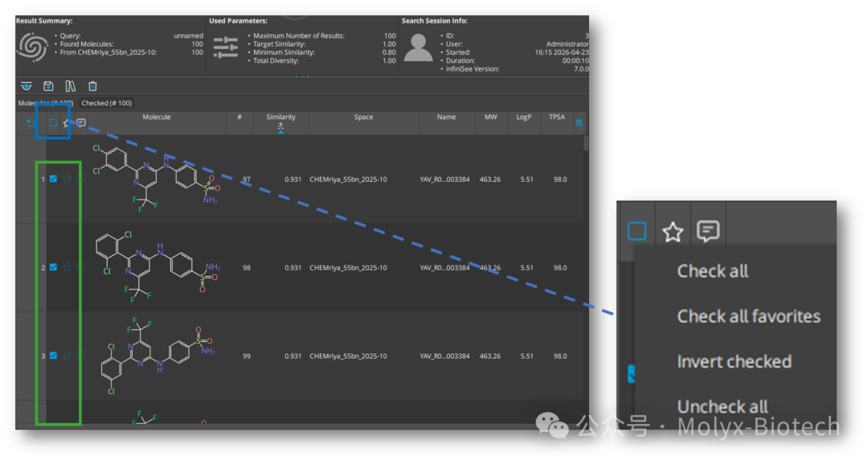Click the results table vertical scrollbar
Screen dimensions: 868x461
tap(586, 143)
